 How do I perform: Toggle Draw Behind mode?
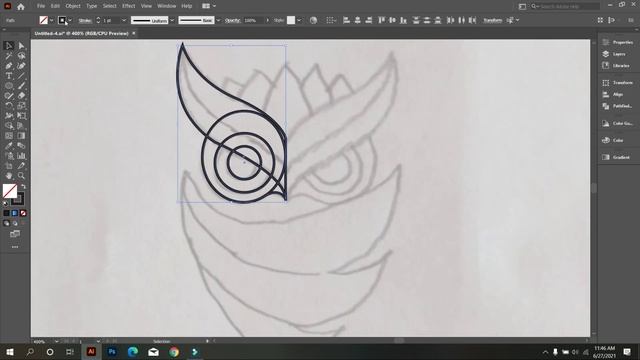(x=15, y=223)
